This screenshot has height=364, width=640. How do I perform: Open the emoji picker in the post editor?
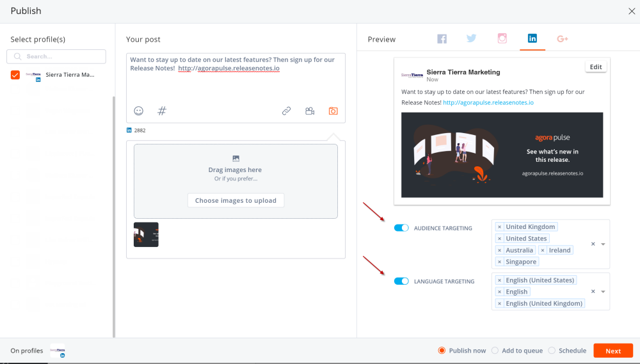pos(139,111)
